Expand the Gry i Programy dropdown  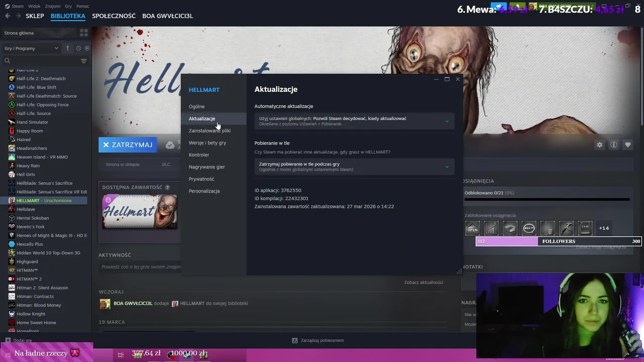click(x=31, y=48)
